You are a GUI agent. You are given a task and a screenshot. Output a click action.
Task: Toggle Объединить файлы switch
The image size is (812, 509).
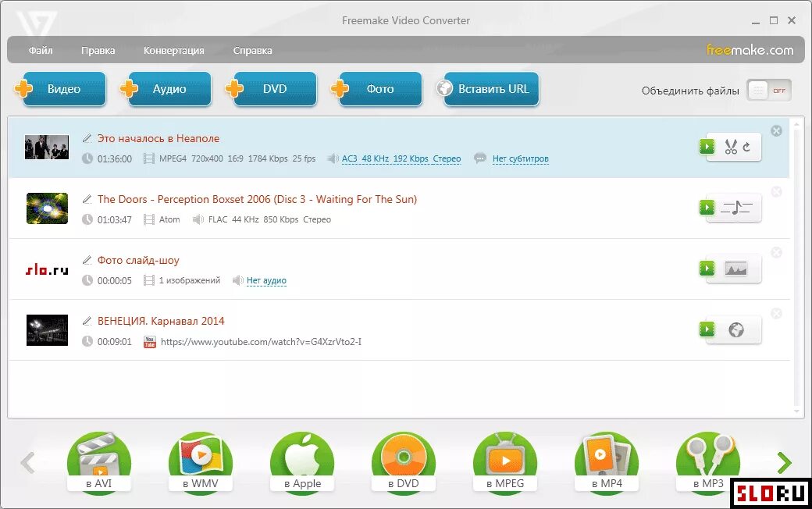click(x=769, y=91)
